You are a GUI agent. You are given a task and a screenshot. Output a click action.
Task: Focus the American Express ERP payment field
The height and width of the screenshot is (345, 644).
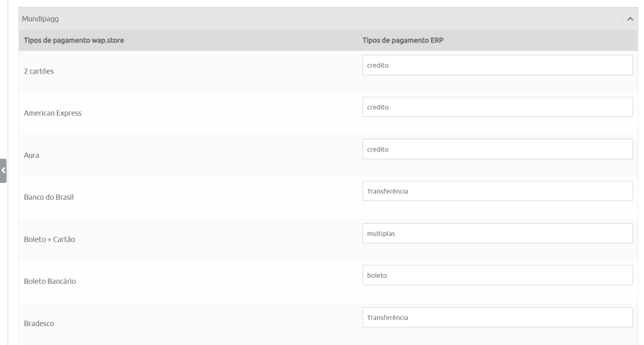pyautogui.click(x=497, y=107)
